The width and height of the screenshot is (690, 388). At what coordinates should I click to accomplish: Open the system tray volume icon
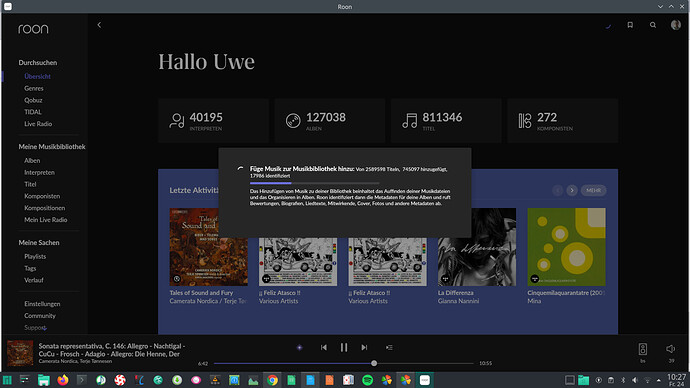(635, 380)
